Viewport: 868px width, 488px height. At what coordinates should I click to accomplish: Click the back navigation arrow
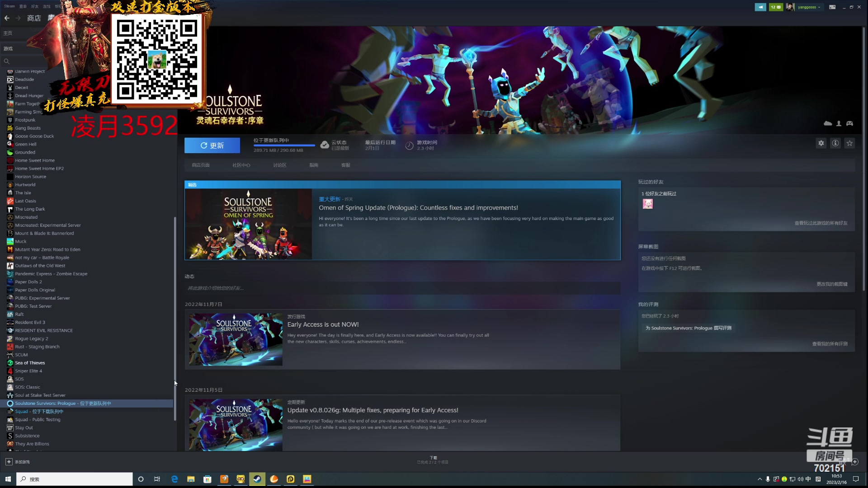pyautogui.click(x=7, y=18)
